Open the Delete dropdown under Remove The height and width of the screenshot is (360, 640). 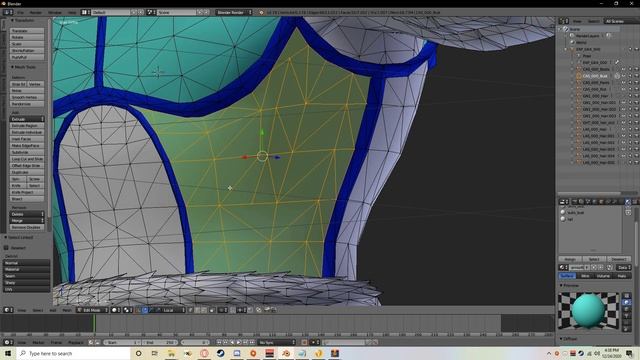[27, 214]
